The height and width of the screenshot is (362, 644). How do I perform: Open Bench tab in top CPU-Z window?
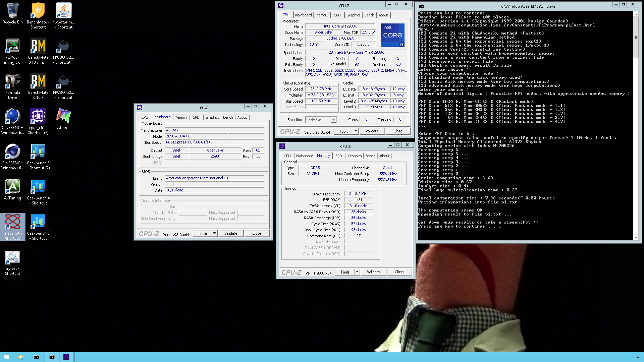[x=369, y=15]
